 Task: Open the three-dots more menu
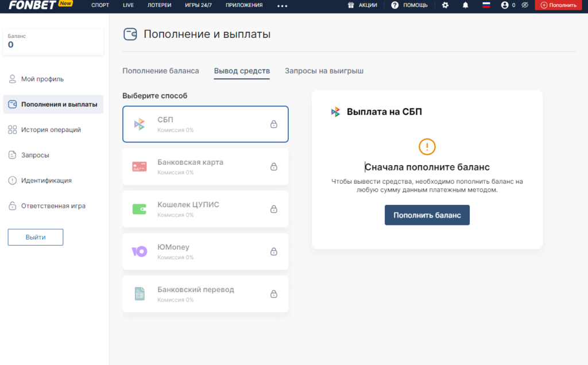(x=282, y=6)
